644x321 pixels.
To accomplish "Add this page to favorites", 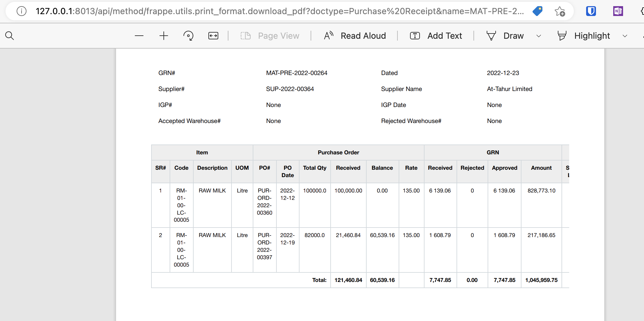I will click(559, 11).
